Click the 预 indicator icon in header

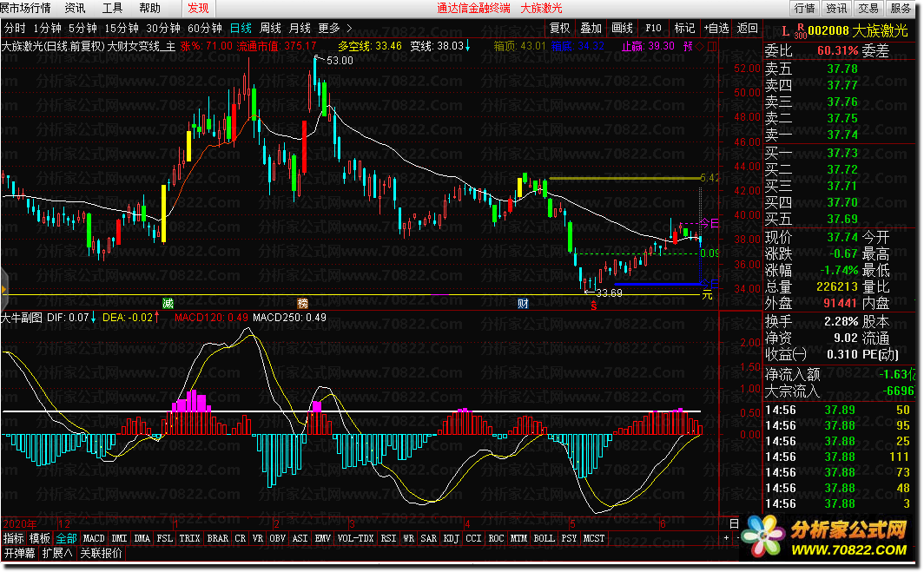[x=688, y=45]
